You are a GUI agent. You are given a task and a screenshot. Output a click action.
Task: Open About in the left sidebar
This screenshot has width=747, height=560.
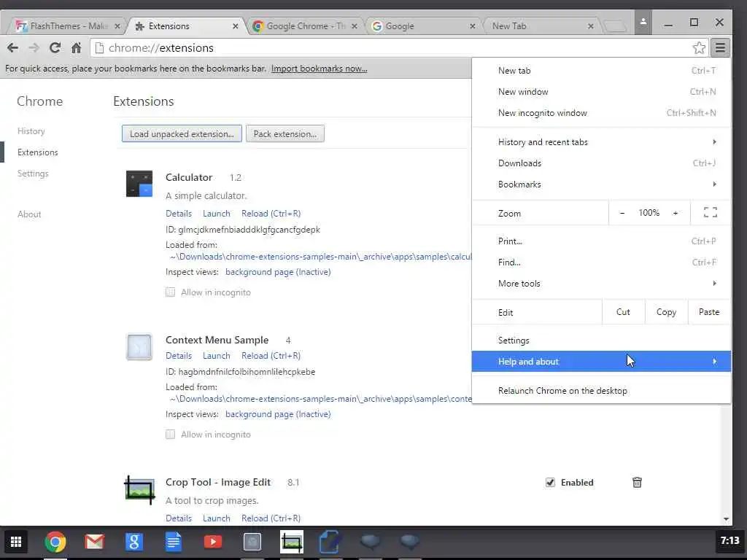[29, 214]
